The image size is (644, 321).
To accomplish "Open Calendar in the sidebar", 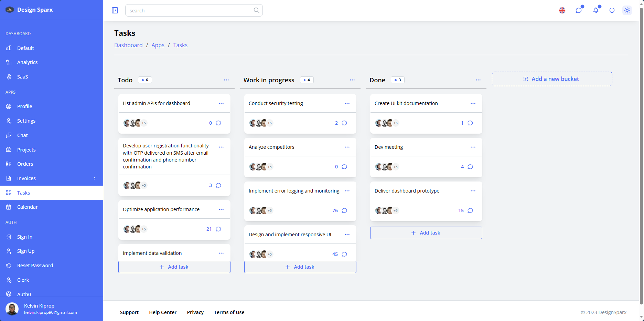I will [28, 207].
